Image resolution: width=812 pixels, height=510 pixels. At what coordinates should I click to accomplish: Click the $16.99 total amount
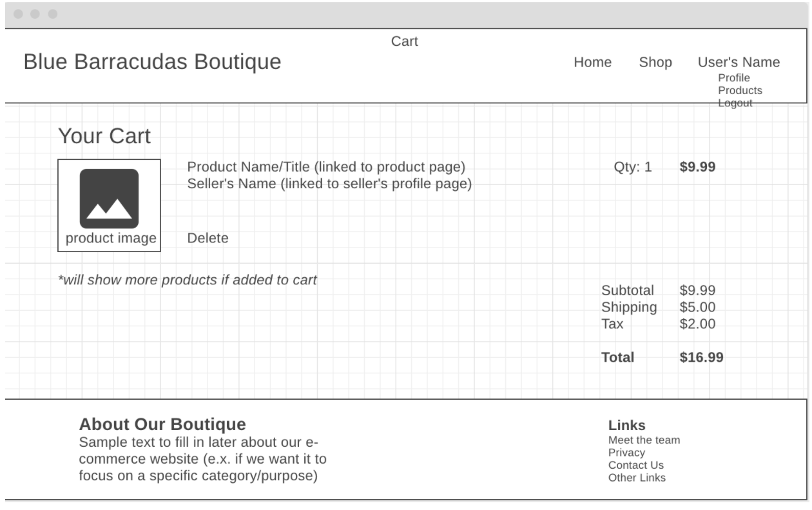[x=701, y=357]
